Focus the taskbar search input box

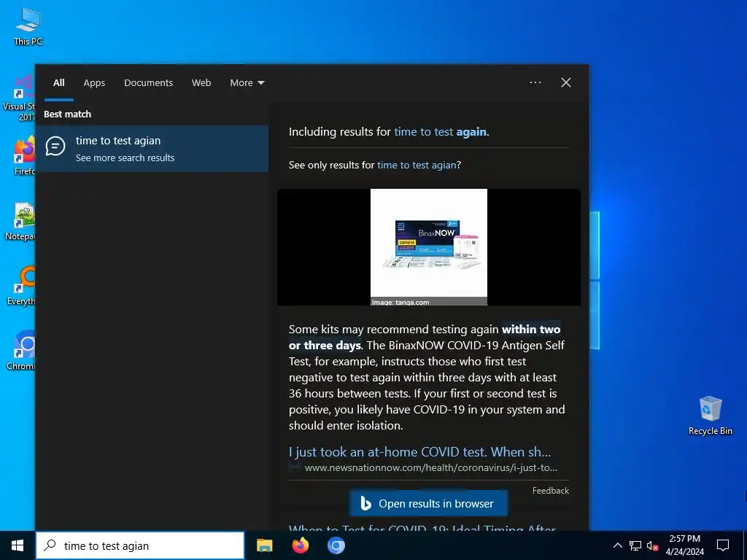coord(140,545)
